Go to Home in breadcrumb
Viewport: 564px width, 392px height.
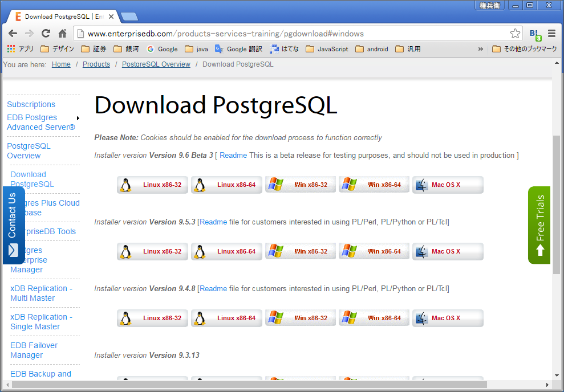tap(61, 64)
